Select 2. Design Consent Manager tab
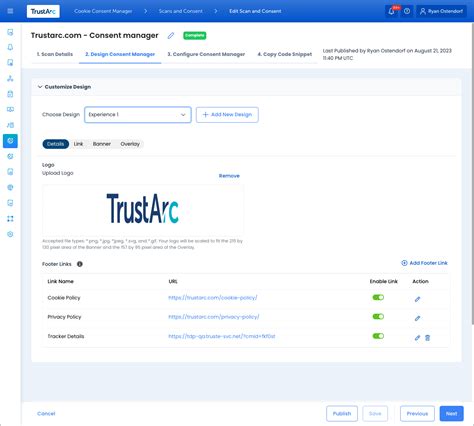The image size is (474, 426). tap(120, 54)
